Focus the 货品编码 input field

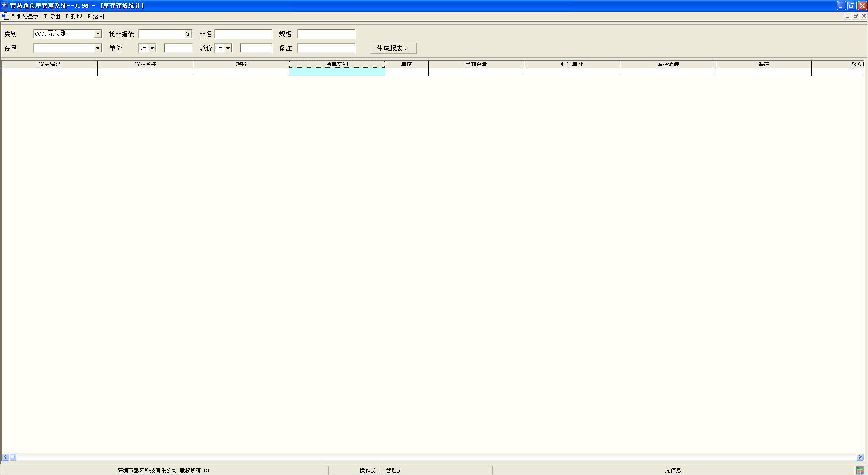coord(161,34)
